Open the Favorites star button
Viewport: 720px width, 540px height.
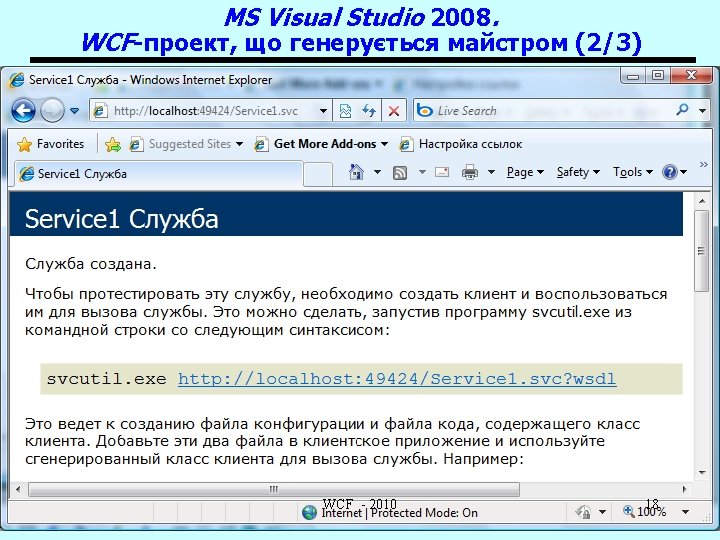click(51, 144)
